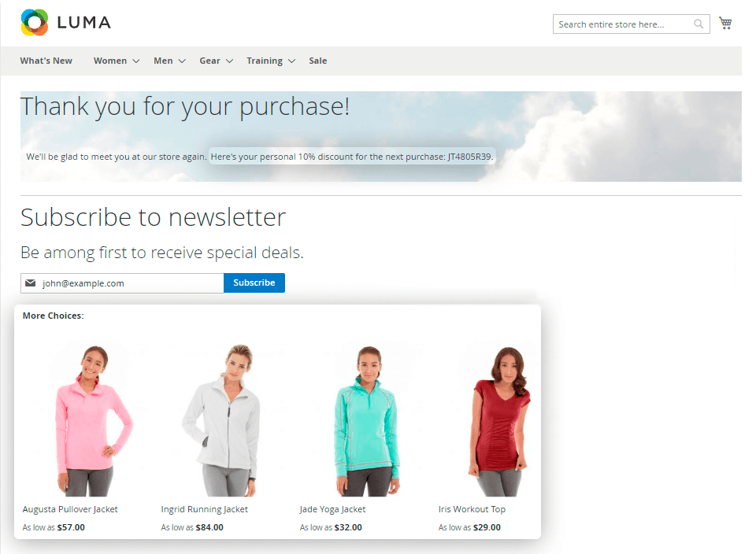Open the What's New menu item
This screenshot has width=756, height=554.
click(x=46, y=61)
